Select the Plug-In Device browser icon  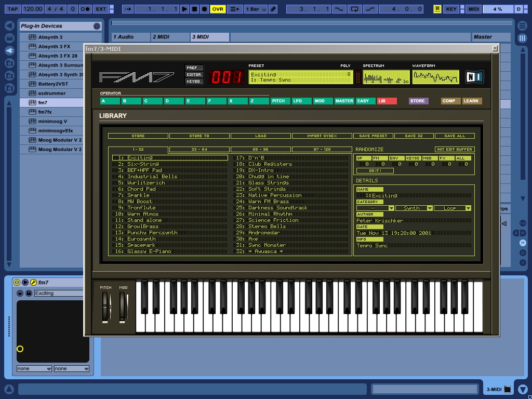click(x=9, y=51)
